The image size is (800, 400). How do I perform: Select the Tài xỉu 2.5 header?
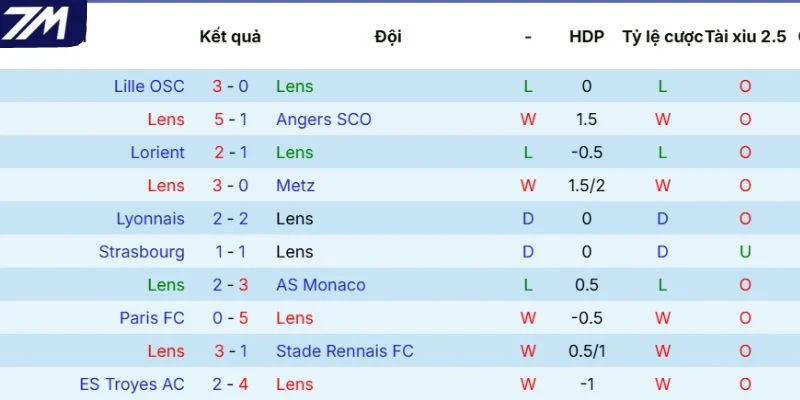point(745,37)
